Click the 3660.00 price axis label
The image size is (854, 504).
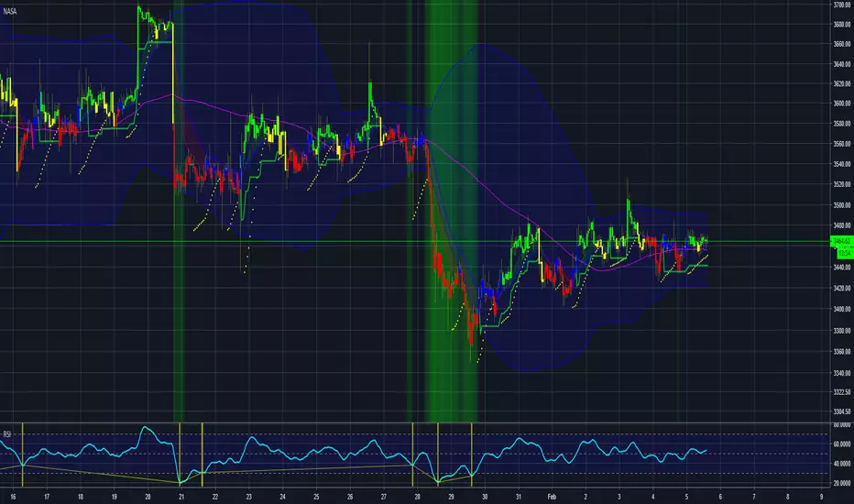[x=842, y=44]
